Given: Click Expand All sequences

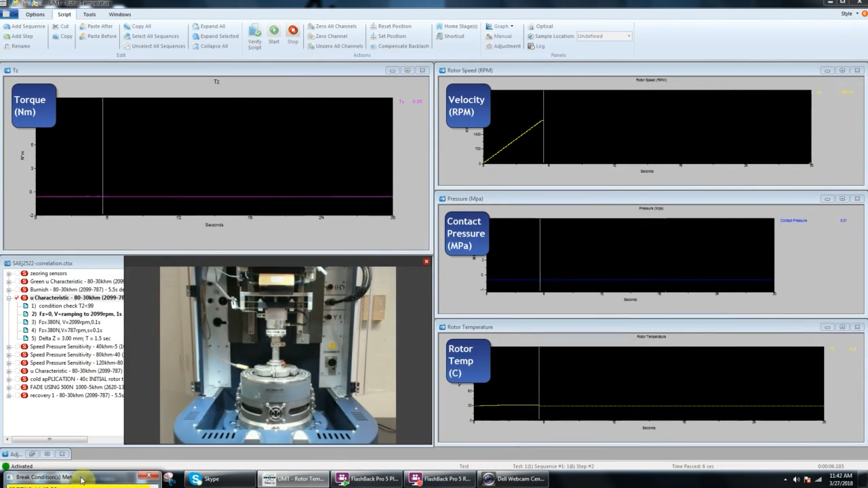Looking at the screenshot, I should [208, 26].
